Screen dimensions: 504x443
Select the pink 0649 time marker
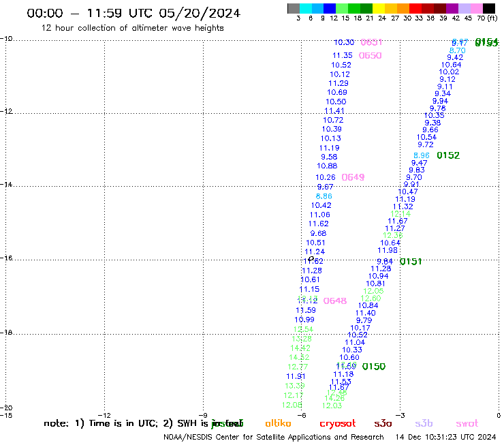click(353, 177)
